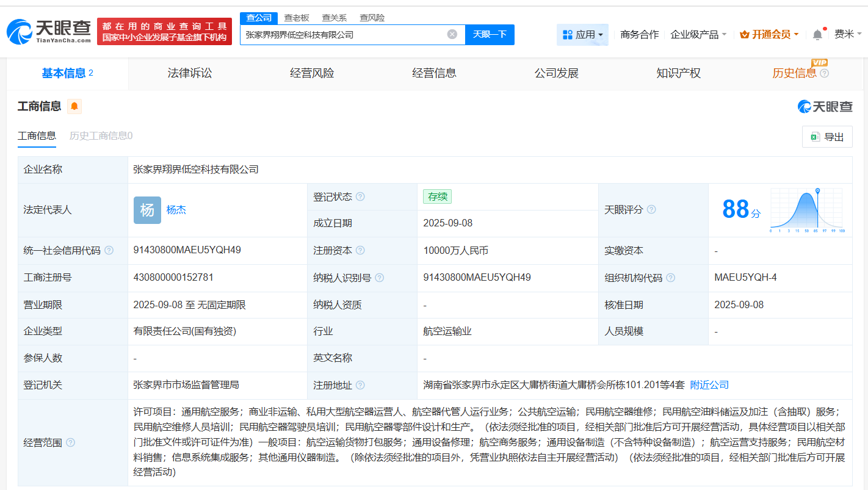This screenshot has height=490, width=868.
Task: Click the question icon next to 经营范围
Action: pos(71,442)
